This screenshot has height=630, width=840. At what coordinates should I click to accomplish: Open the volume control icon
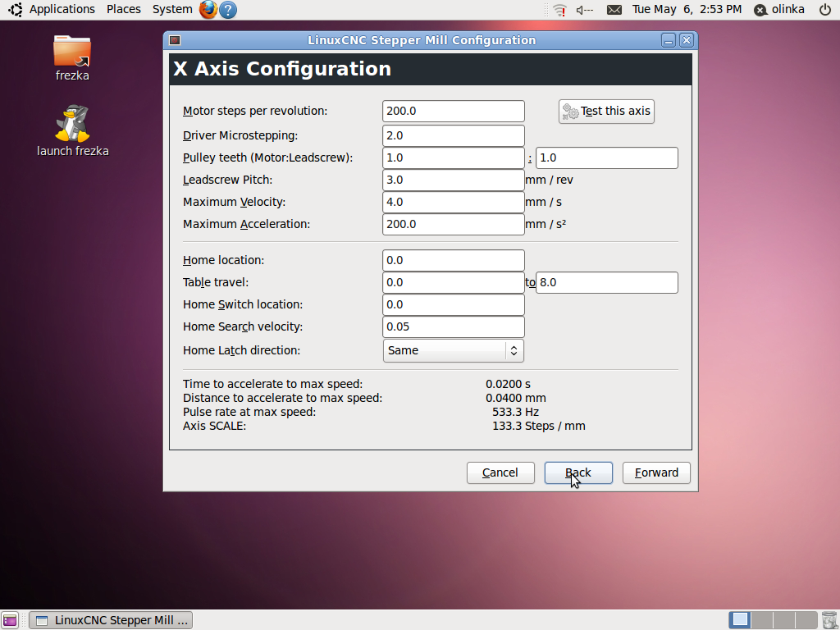pos(585,10)
